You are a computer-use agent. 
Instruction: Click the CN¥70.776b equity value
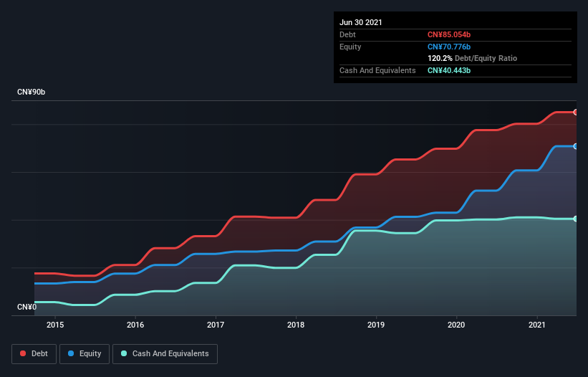449,47
